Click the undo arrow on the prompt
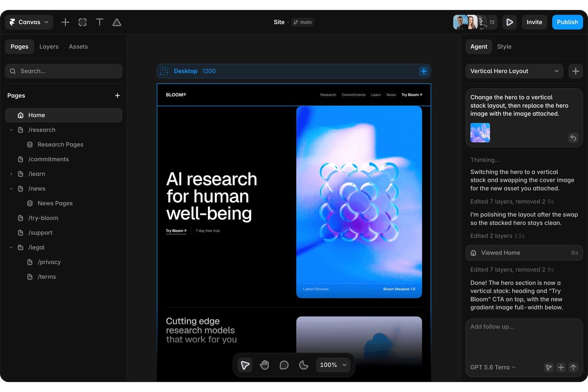Viewport: 588px width, 392px height. coord(573,138)
